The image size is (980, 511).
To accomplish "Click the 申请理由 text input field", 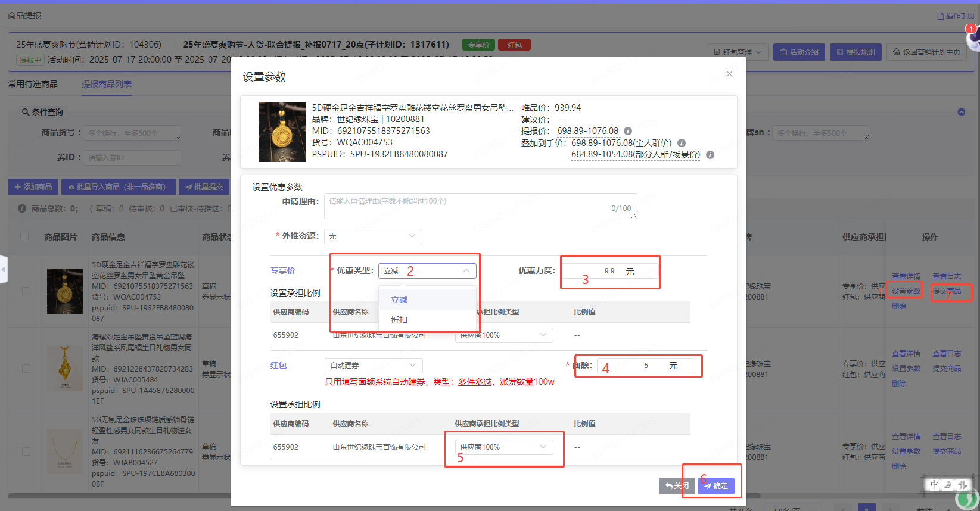I will [480, 206].
